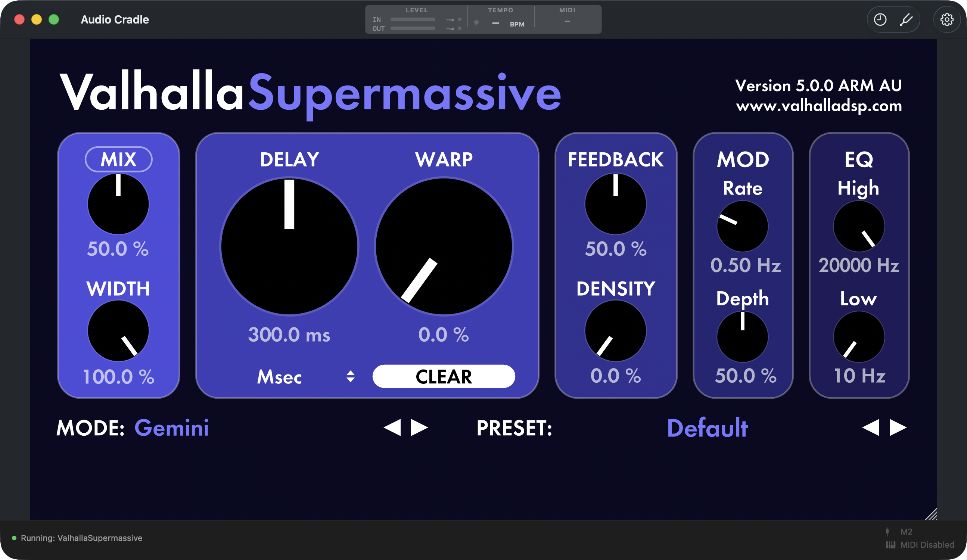Viewport: 967px width, 560px height.
Task: Open the Gemini mode selector
Action: pyautogui.click(x=171, y=428)
